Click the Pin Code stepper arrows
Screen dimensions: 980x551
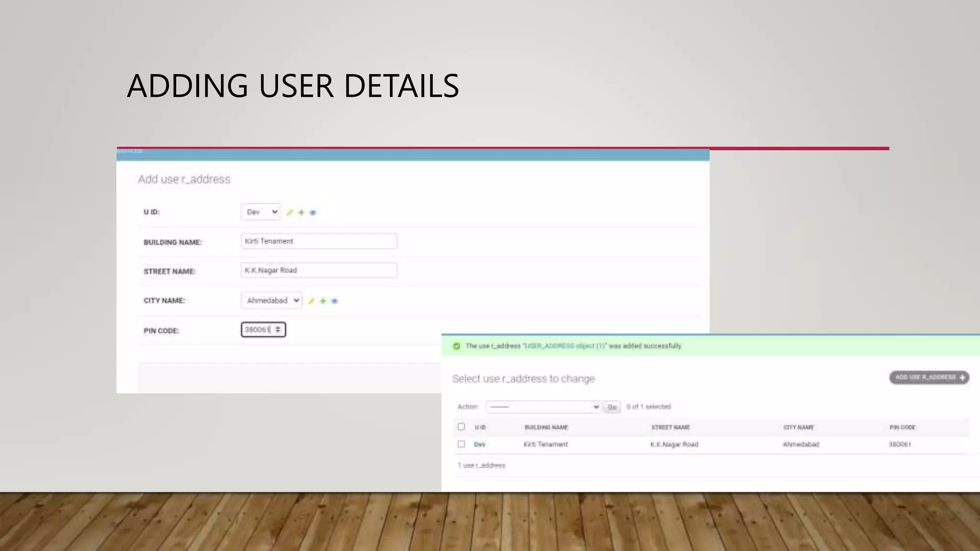tap(278, 330)
